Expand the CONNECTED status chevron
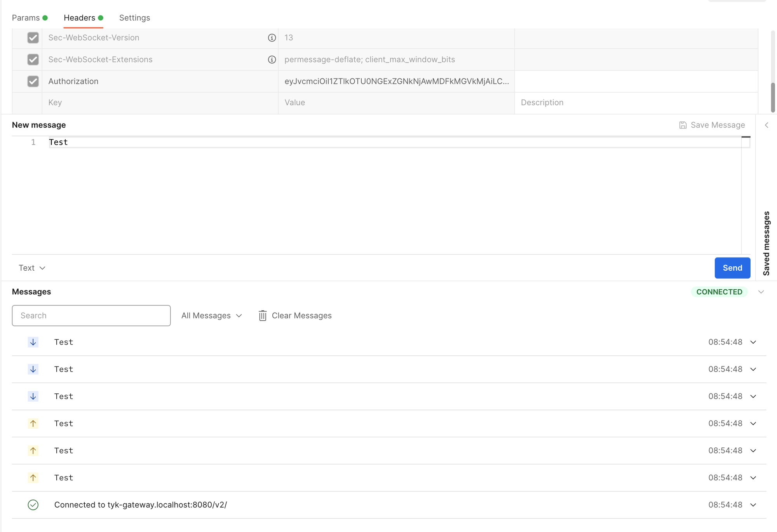This screenshot has width=777, height=532. (761, 292)
